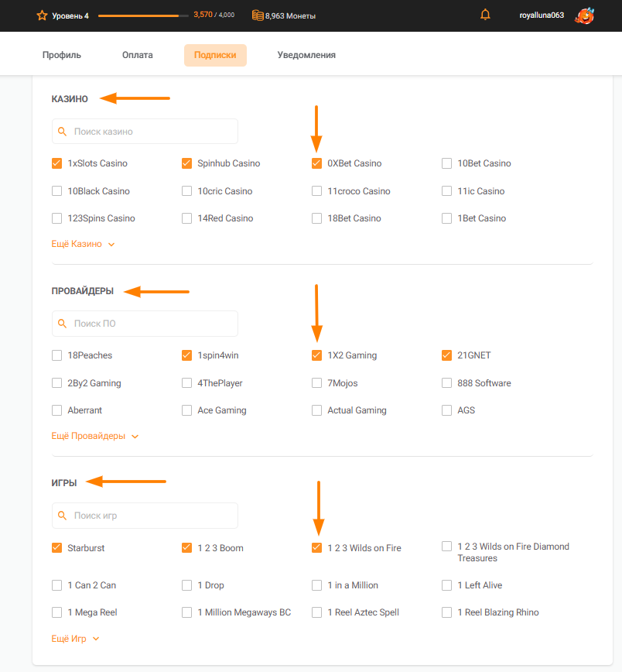Expand the Ещё Игр list
Image resolution: width=622 pixels, height=672 pixels.
75,639
